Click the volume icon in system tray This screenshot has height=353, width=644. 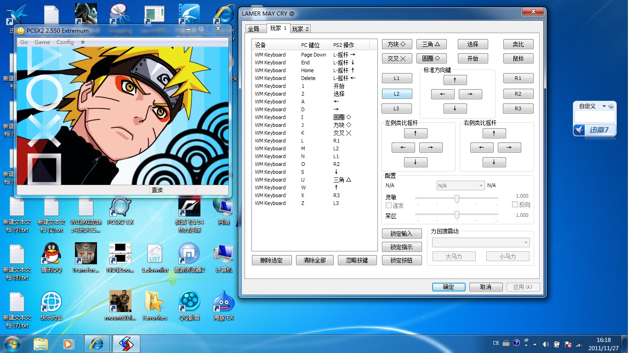(x=546, y=344)
